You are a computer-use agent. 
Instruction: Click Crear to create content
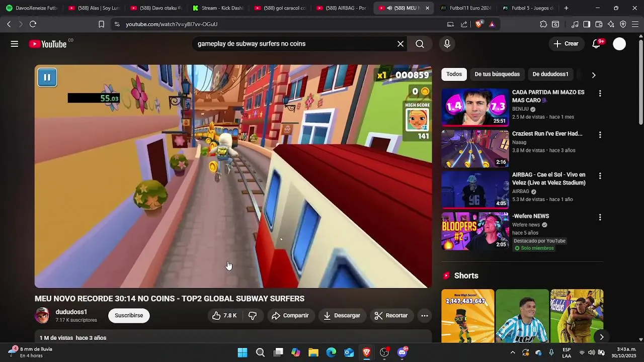click(567, 44)
